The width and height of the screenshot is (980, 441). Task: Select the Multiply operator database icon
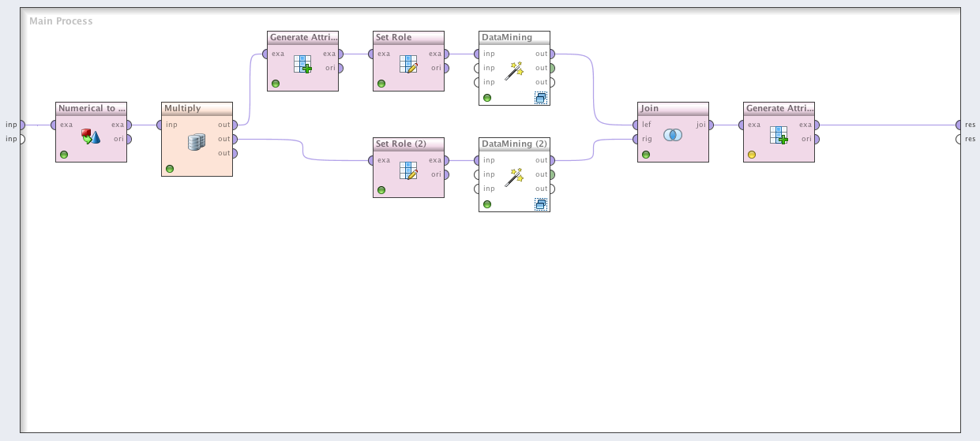(197, 142)
